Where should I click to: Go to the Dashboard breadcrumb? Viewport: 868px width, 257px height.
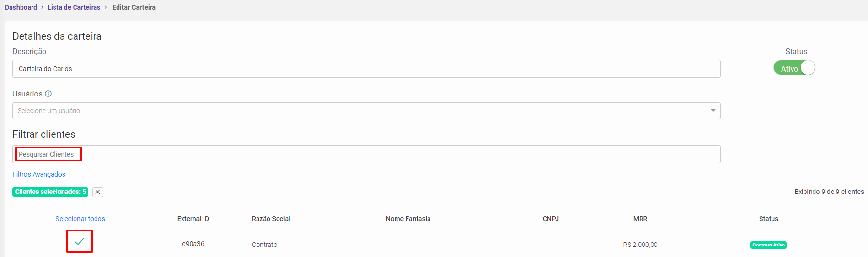tap(21, 7)
